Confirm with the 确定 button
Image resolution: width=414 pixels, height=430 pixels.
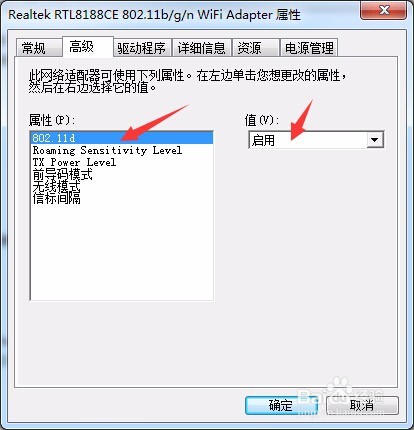tap(281, 405)
